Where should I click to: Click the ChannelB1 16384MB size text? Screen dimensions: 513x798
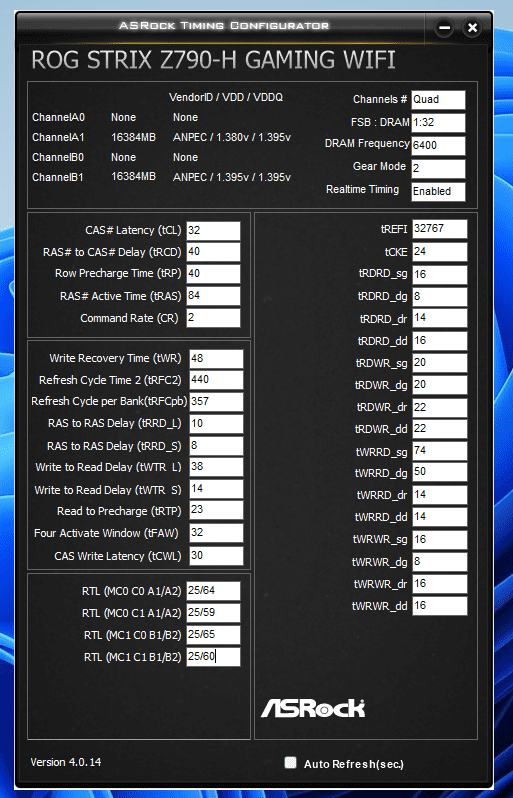coord(133,177)
